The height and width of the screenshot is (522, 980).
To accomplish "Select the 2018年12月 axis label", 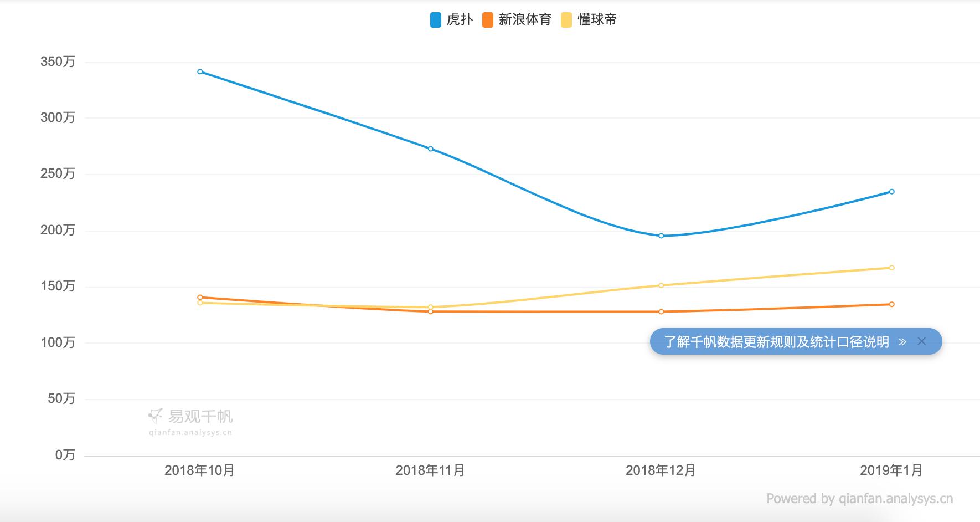I will coord(659,472).
